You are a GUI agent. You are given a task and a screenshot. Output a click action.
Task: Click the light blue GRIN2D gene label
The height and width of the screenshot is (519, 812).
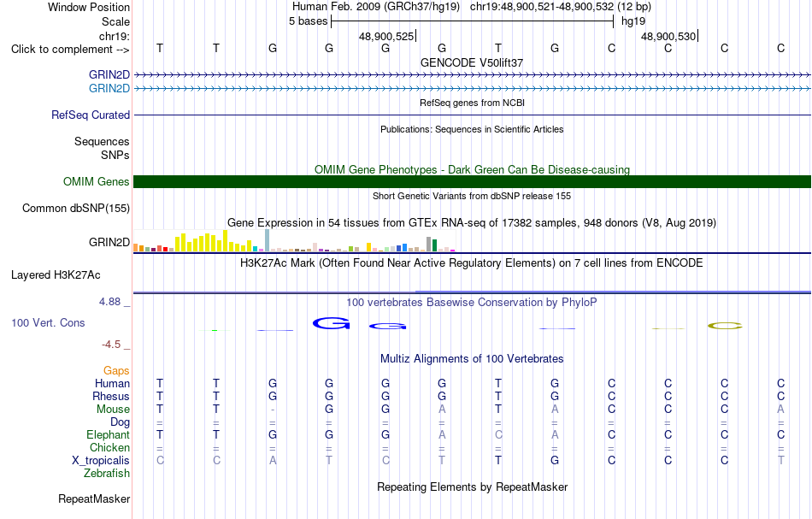[109, 88]
